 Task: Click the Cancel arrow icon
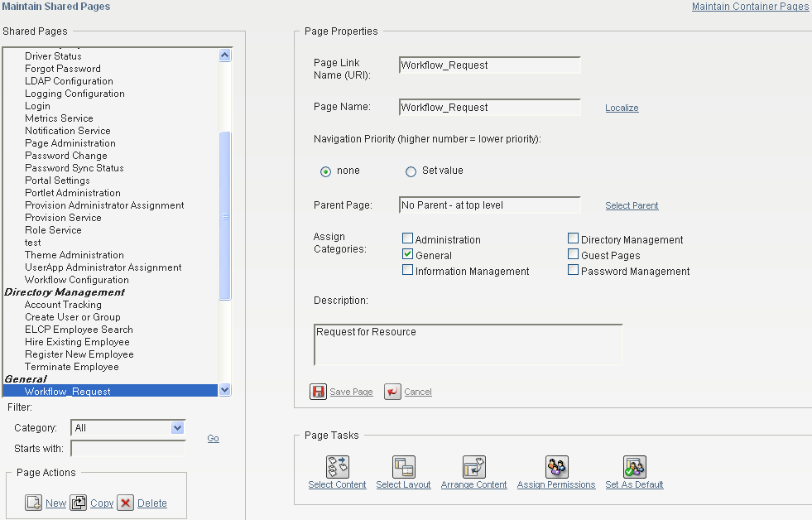(392, 392)
